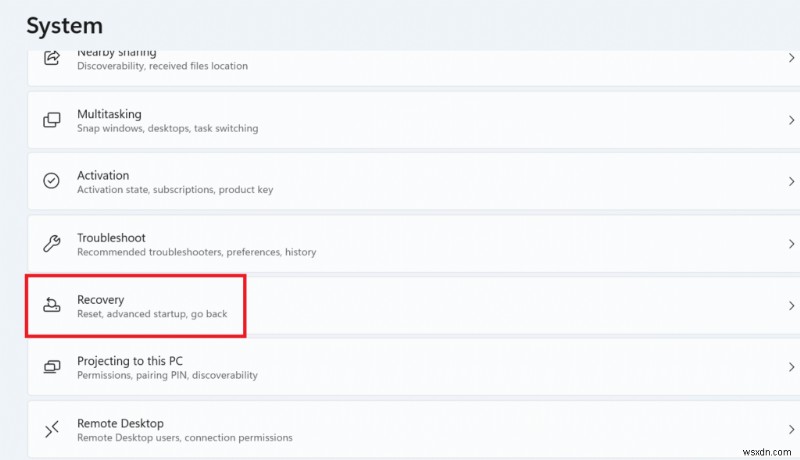Click the Recovery drive icon
The width and height of the screenshot is (800, 460).
tap(52, 305)
